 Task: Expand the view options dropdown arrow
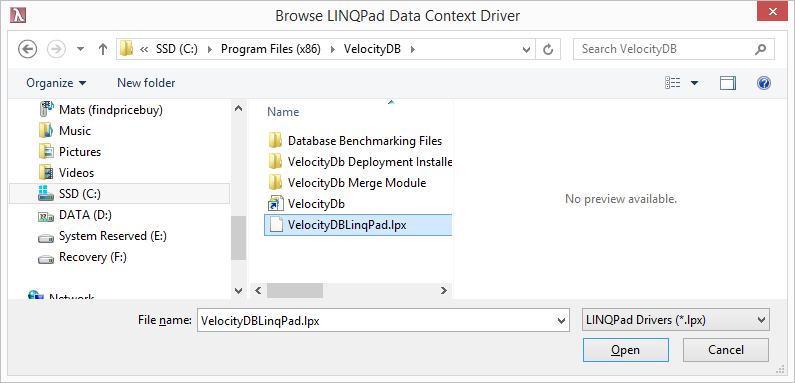click(x=694, y=83)
